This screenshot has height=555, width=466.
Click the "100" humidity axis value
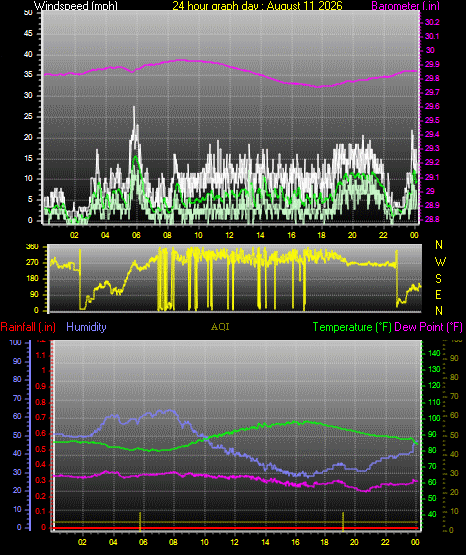click(16, 343)
